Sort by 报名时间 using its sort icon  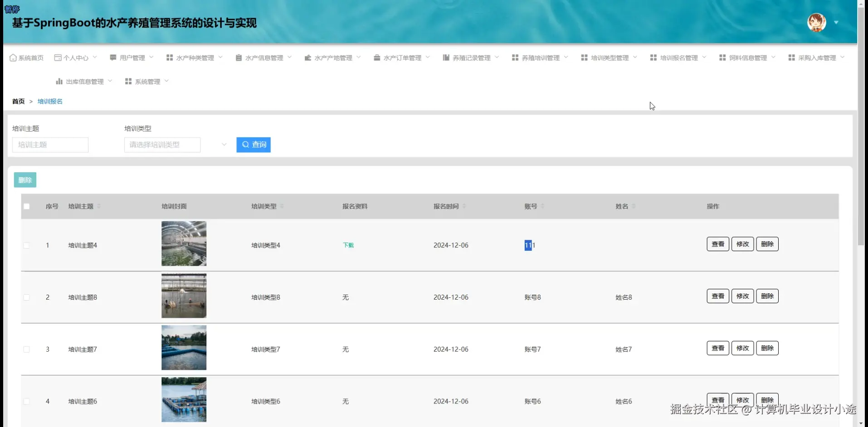pyautogui.click(x=464, y=206)
